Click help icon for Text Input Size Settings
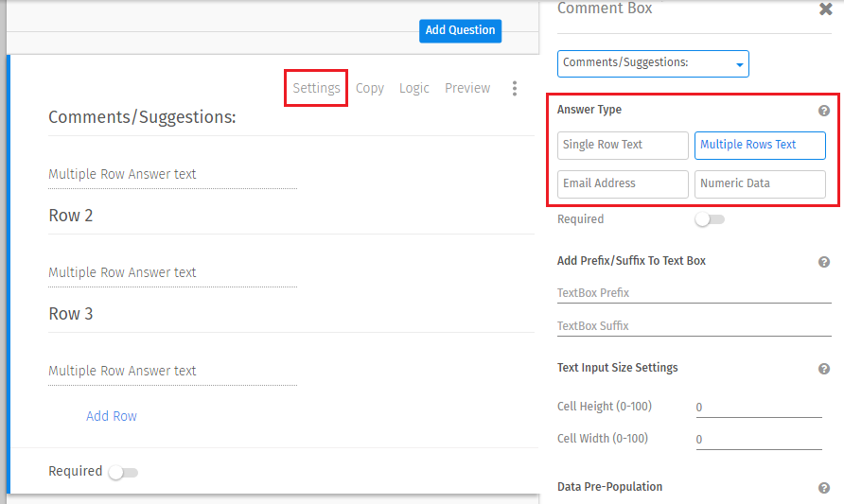The image size is (844, 504). coord(824,369)
